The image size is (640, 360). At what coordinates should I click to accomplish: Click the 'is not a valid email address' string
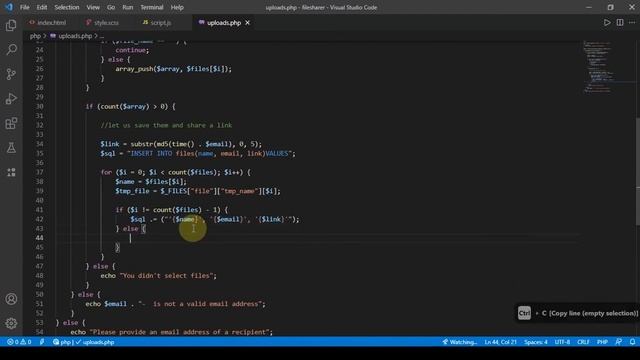tap(200, 304)
